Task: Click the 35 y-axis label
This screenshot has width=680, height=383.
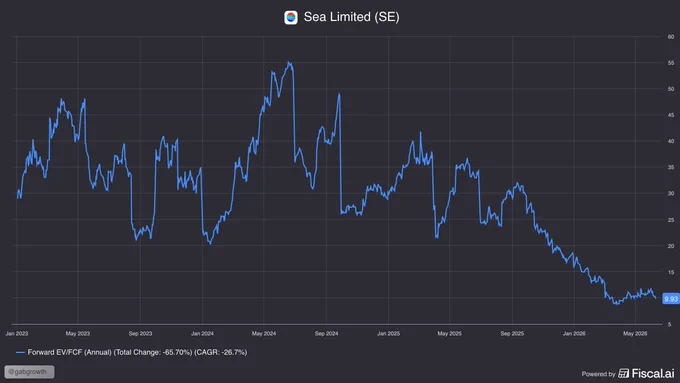Action: click(x=670, y=167)
